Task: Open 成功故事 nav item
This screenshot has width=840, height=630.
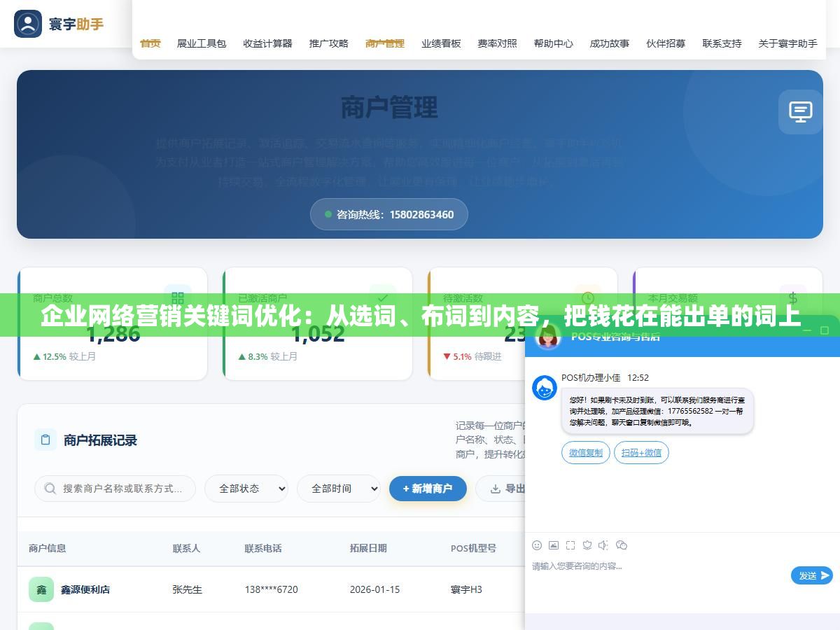Action: tap(610, 43)
